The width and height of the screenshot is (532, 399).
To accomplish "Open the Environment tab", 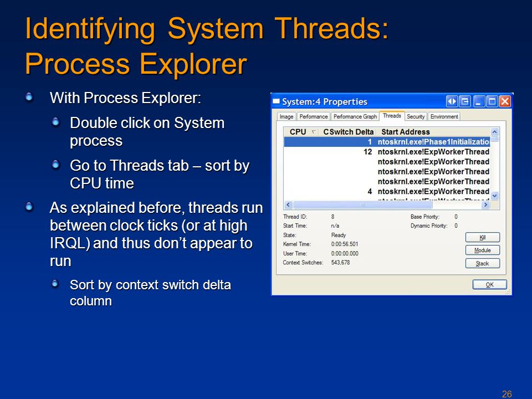I will [444, 116].
